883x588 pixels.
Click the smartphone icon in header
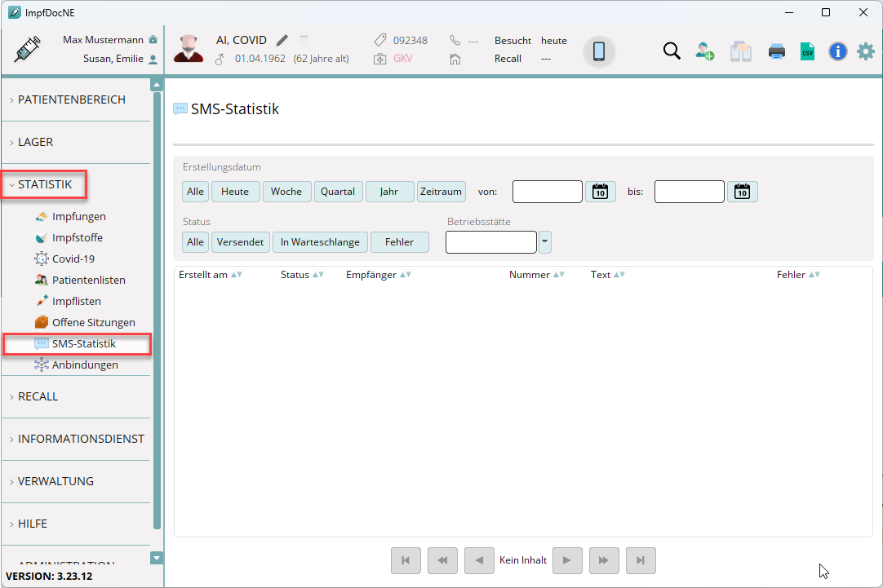coord(598,51)
